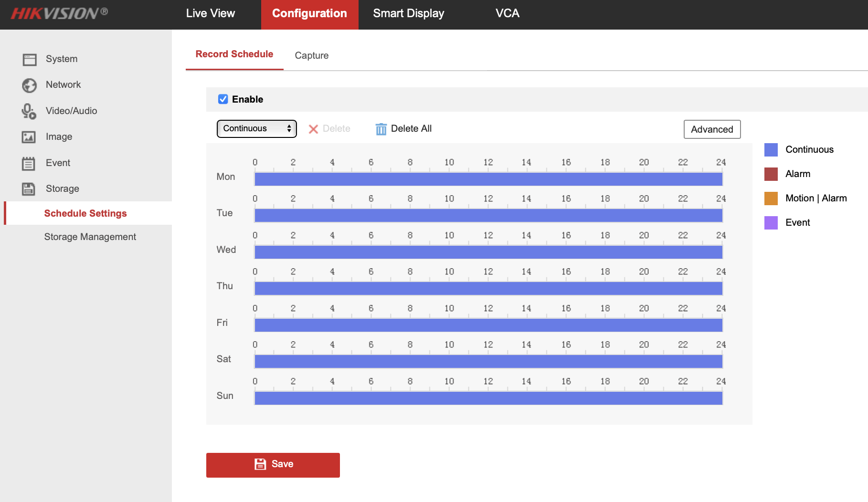Click the Event calendar icon
Screen dimensions: 868x502
[29, 163]
